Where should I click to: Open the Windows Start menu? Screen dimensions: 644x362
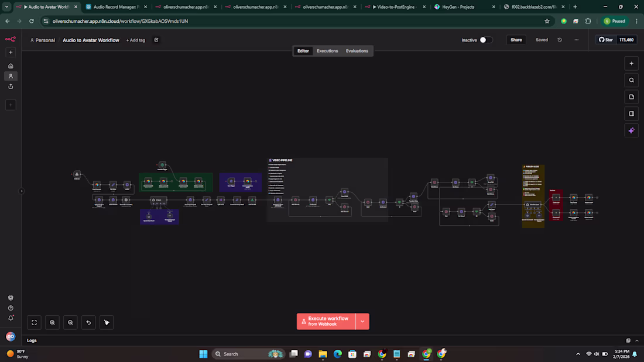(203, 354)
